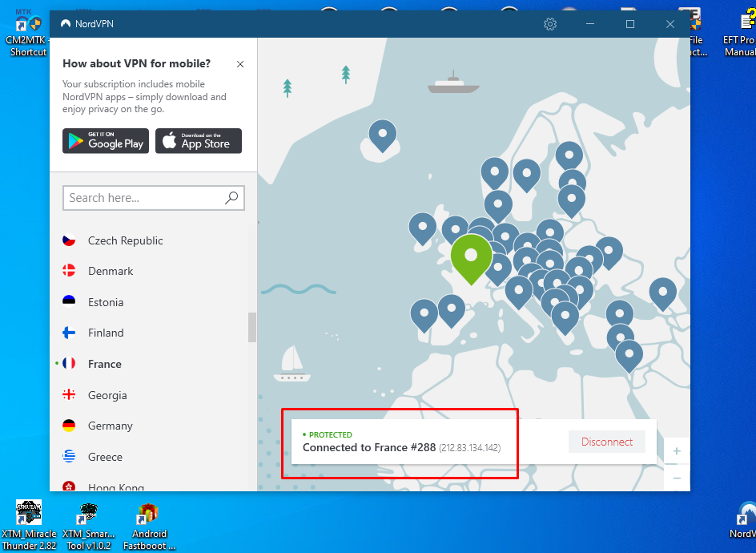Viewport: 756px width, 553px height.
Task: Click the Germany flag icon
Action: click(69, 425)
